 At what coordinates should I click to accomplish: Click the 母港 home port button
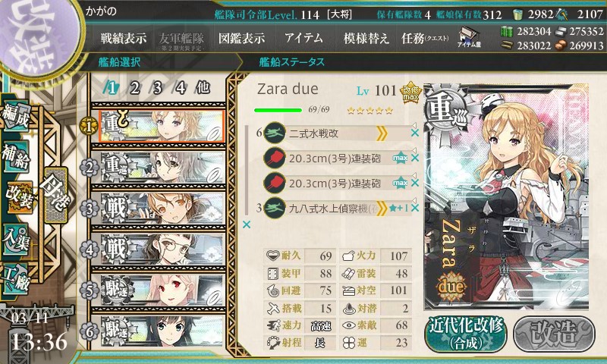tap(56, 196)
